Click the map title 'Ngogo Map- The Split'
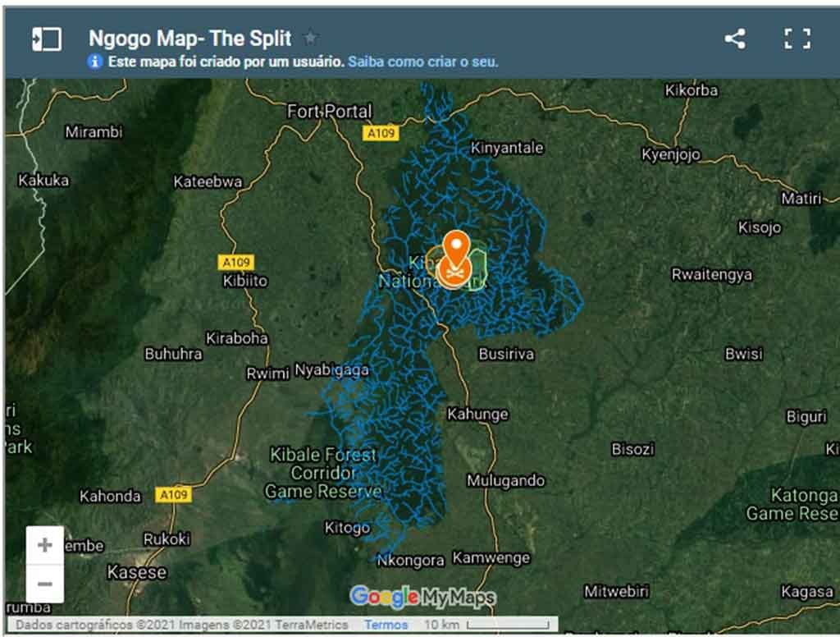The height and width of the screenshot is (637, 840). coord(189,39)
